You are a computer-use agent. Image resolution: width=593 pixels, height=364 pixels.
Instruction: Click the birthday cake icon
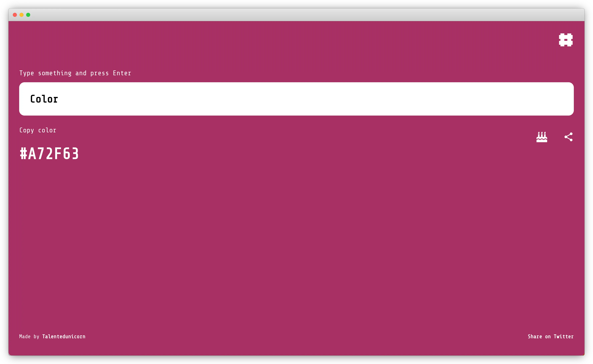point(542,137)
